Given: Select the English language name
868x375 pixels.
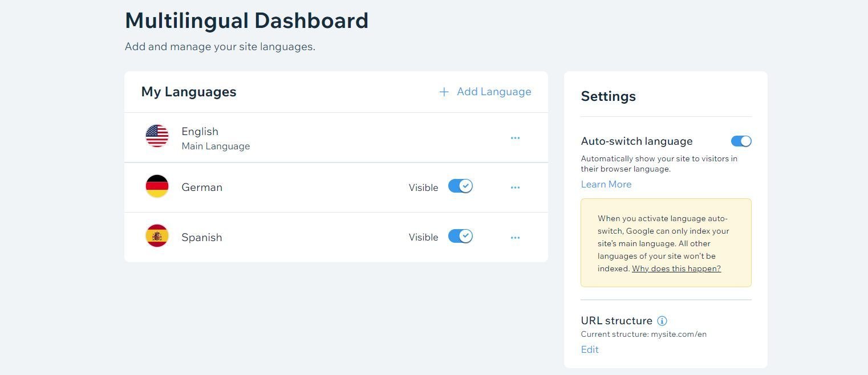Looking at the screenshot, I should (x=200, y=132).
